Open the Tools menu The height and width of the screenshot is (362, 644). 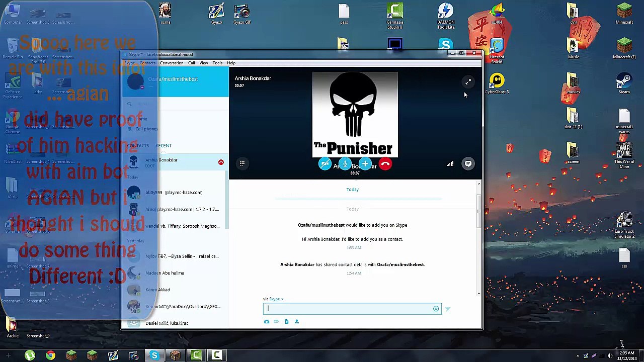(x=217, y=63)
